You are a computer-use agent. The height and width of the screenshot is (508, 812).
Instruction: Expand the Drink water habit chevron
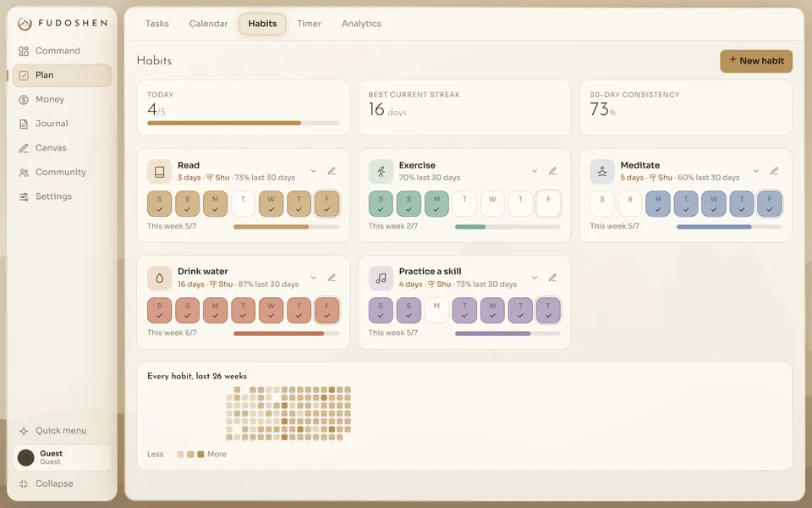pos(313,278)
